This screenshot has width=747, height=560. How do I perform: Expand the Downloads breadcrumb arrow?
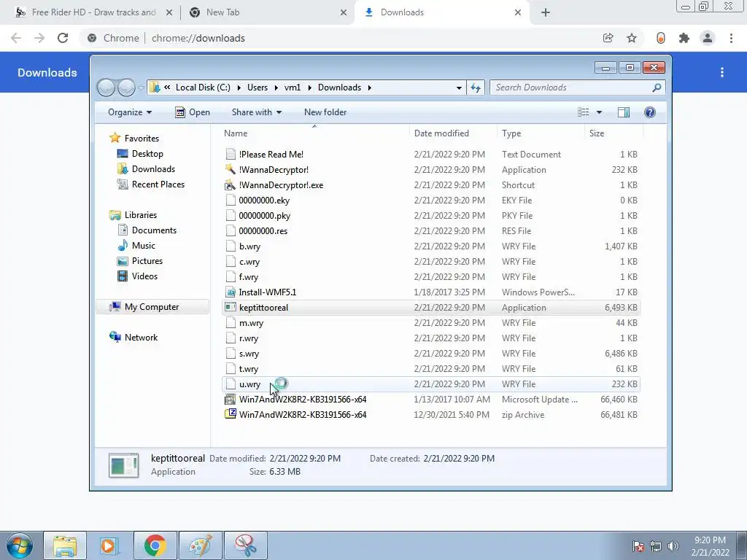click(369, 87)
